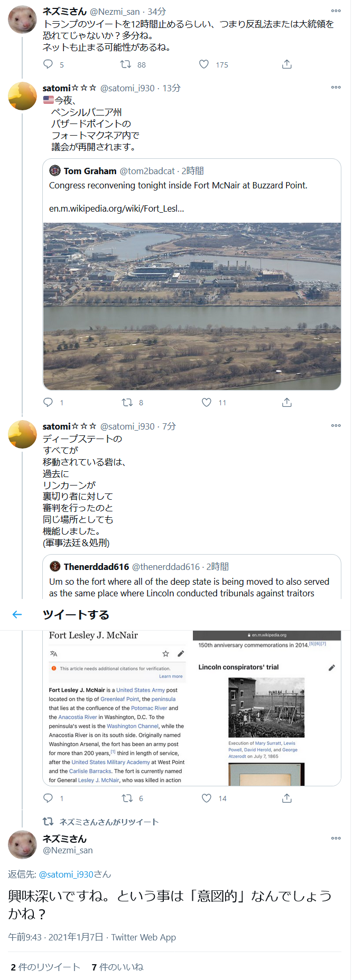Open more options on satomi's 7分 tweet
This screenshot has width=353, height=980.
click(x=336, y=426)
